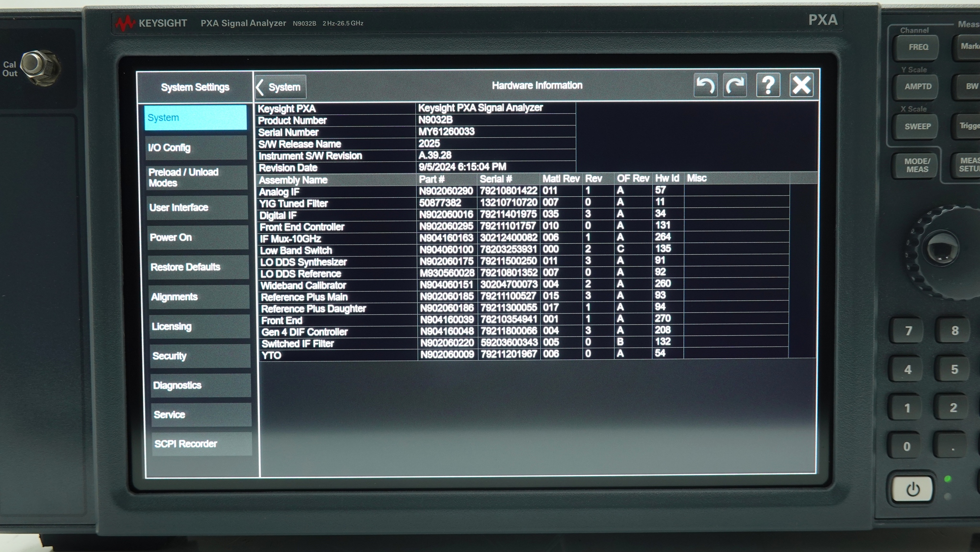Switch to the Alignments tab
The image size is (980, 552).
(x=198, y=297)
